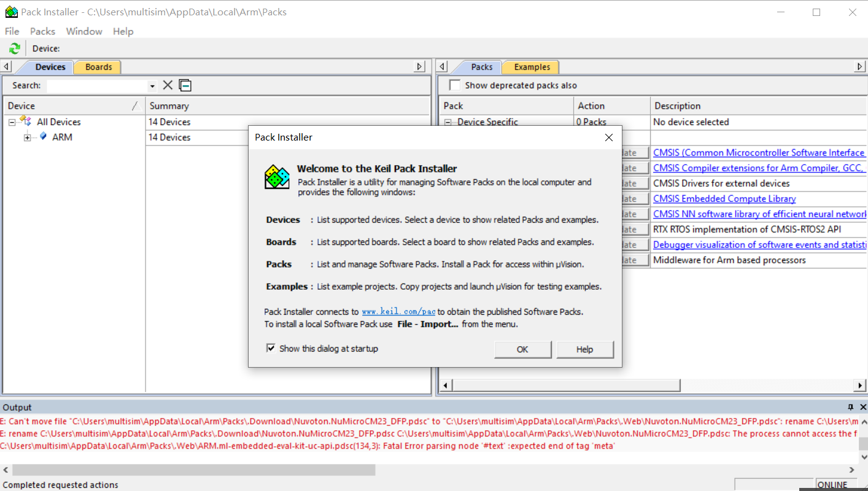This screenshot has height=491, width=868.
Task: Click OK in the welcome dialog
Action: tap(522, 349)
